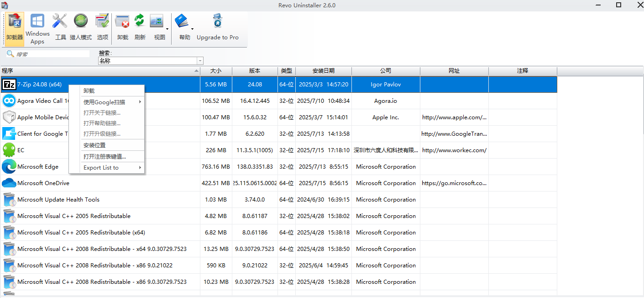
Task: Click the Agora Video Call icon
Action: tap(9, 101)
